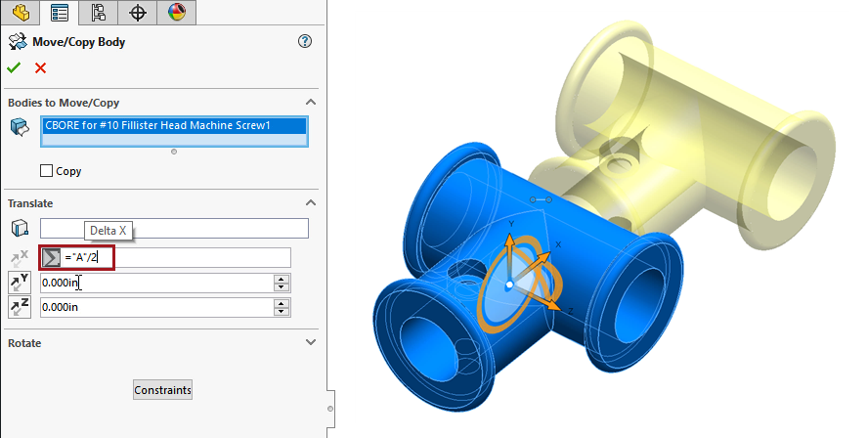Collapse the Bodies to Move/Copy section
Viewport: 868px width, 438px height.
pos(311,103)
